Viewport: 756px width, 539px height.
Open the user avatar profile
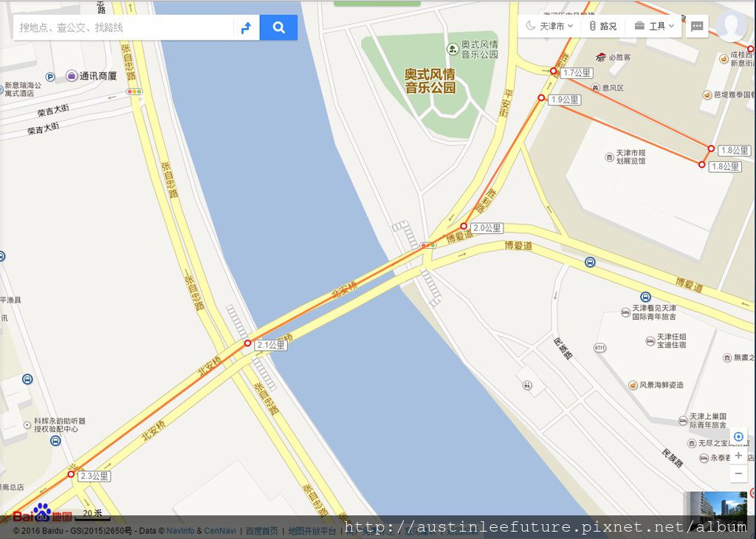(732, 25)
